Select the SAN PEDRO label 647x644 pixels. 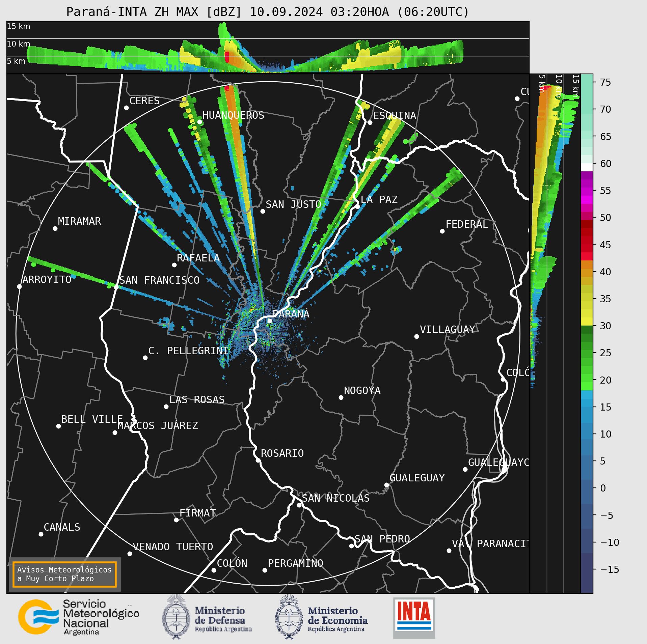[382, 539]
